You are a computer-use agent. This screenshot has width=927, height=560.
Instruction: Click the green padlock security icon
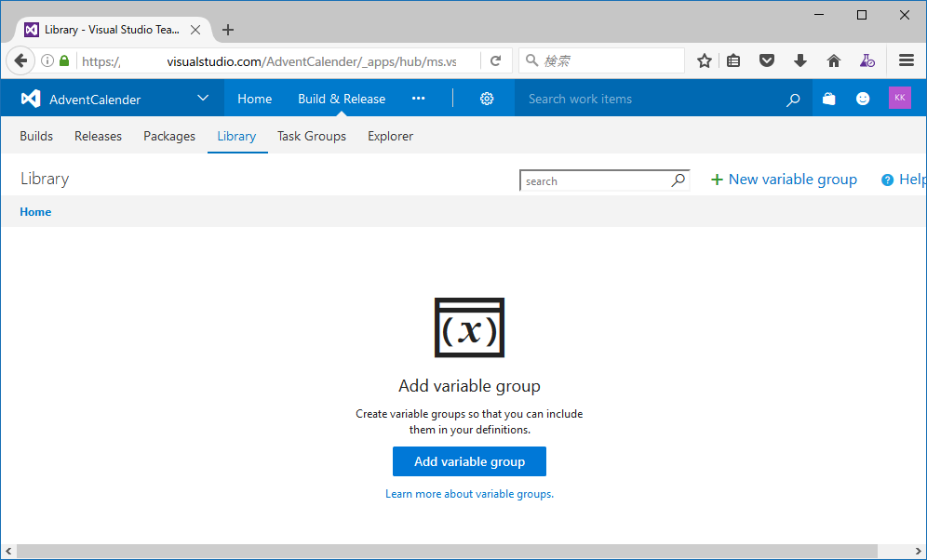64,60
